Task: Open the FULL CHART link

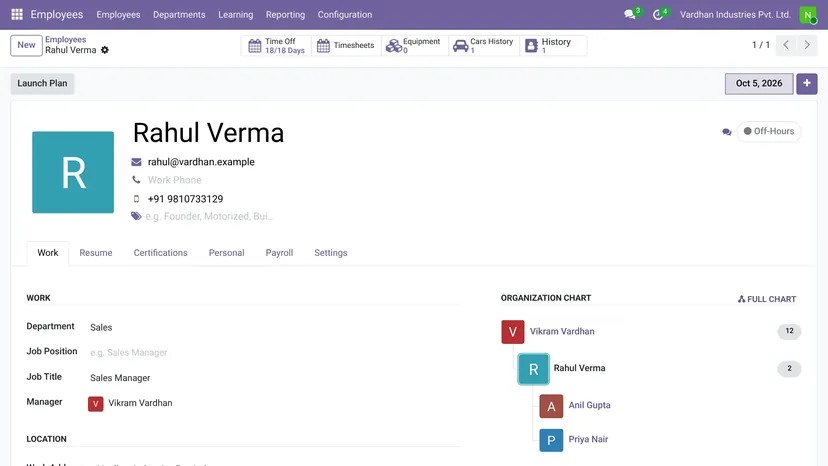Action: (767, 299)
